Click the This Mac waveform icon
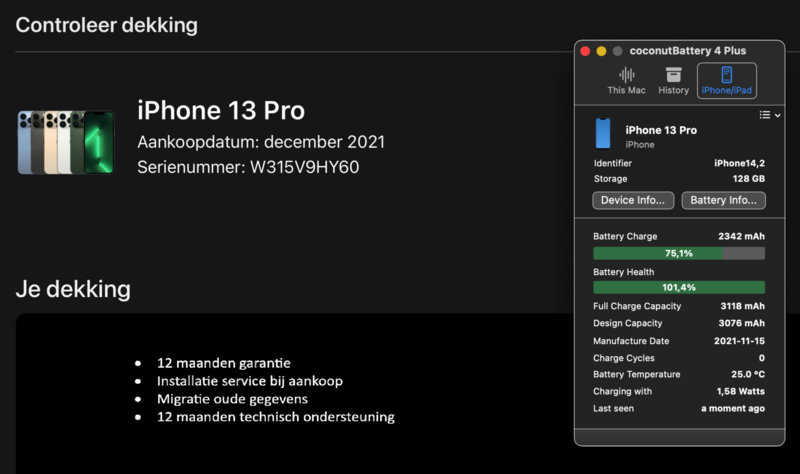The image size is (800, 474). pos(627,75)
